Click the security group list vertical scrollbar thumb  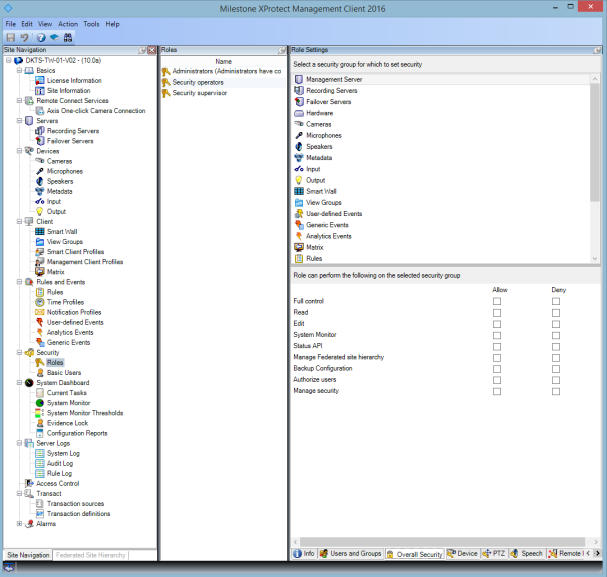point(595,142)
